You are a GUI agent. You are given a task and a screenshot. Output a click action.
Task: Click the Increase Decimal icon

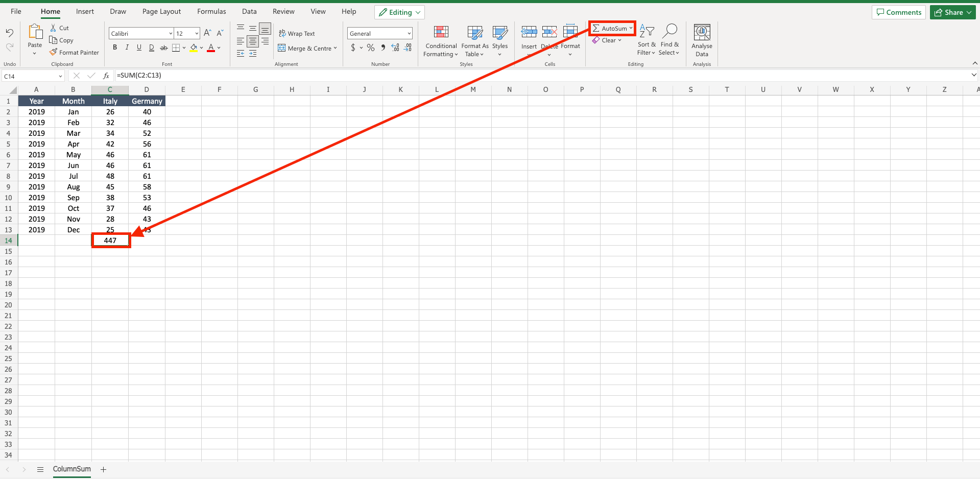pyautogui.click(x=395, y=47)
